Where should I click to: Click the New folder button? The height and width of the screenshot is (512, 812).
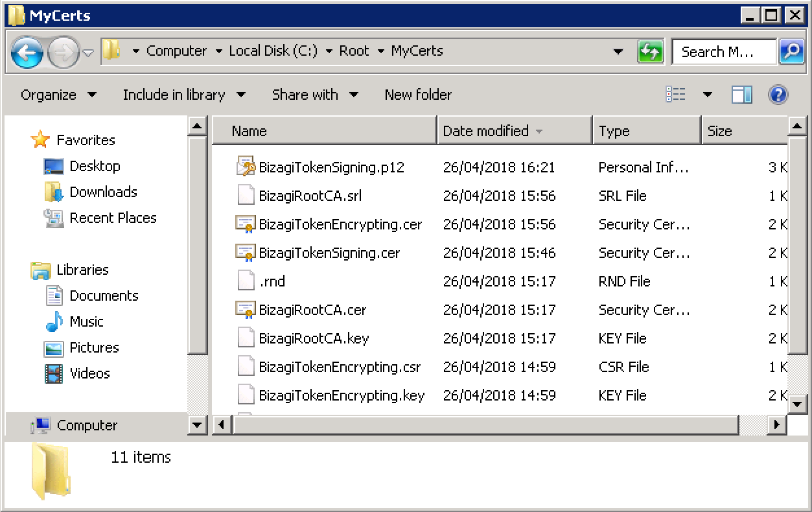pos(418,95)
